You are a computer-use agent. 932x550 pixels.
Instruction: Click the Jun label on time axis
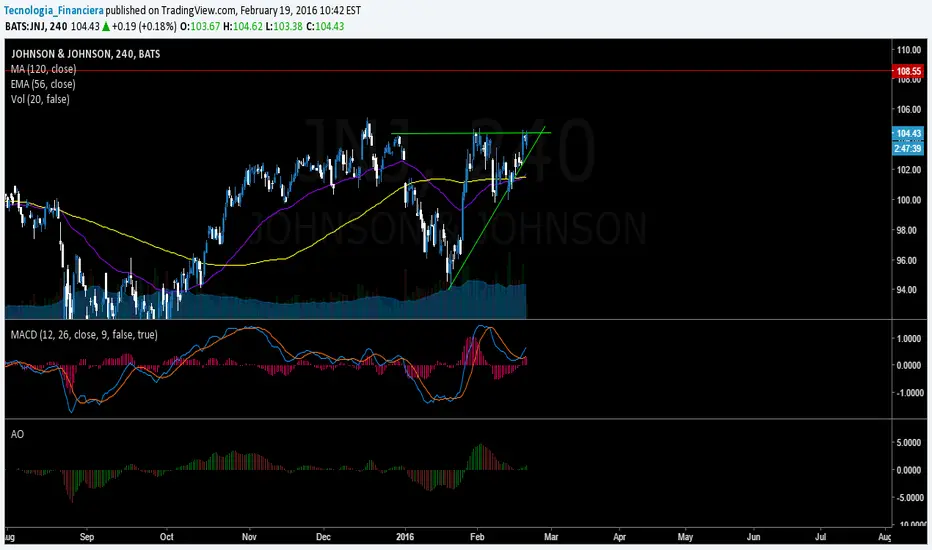tap(754, 537)
